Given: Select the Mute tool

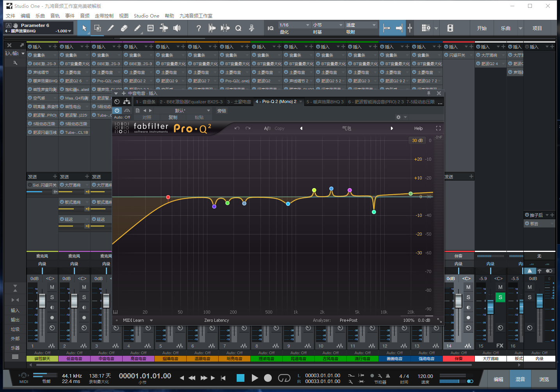Looking at the screenshot, I should click(x=150, y=28).
